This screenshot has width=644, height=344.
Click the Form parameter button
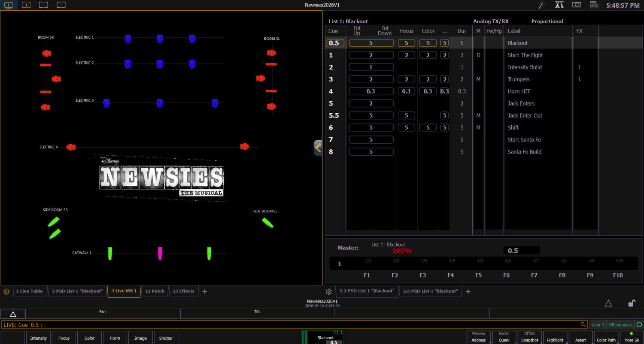pos(115,338)
